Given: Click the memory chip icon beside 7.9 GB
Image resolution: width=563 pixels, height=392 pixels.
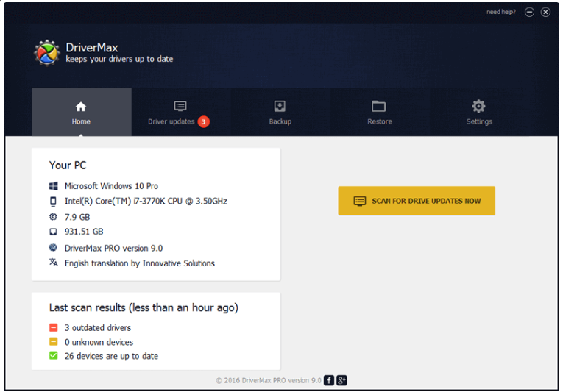Looking at the screenshot, I should [x=53, y=217].
